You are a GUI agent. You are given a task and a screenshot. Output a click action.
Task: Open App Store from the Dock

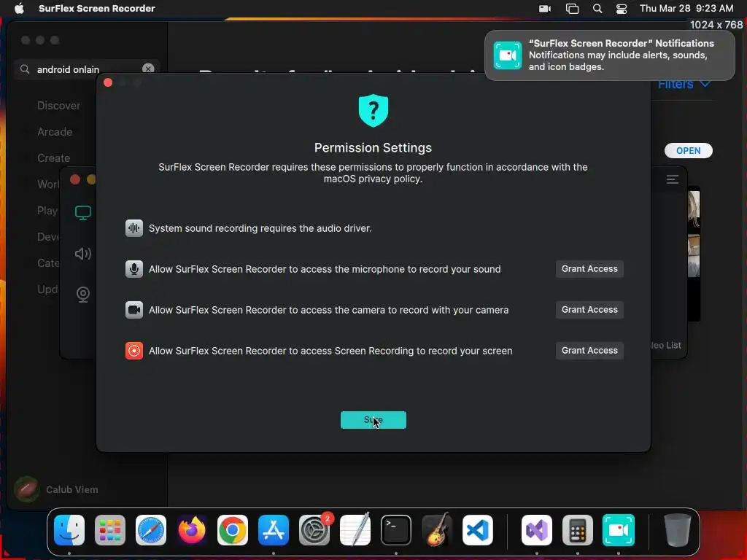pos(274,530)
